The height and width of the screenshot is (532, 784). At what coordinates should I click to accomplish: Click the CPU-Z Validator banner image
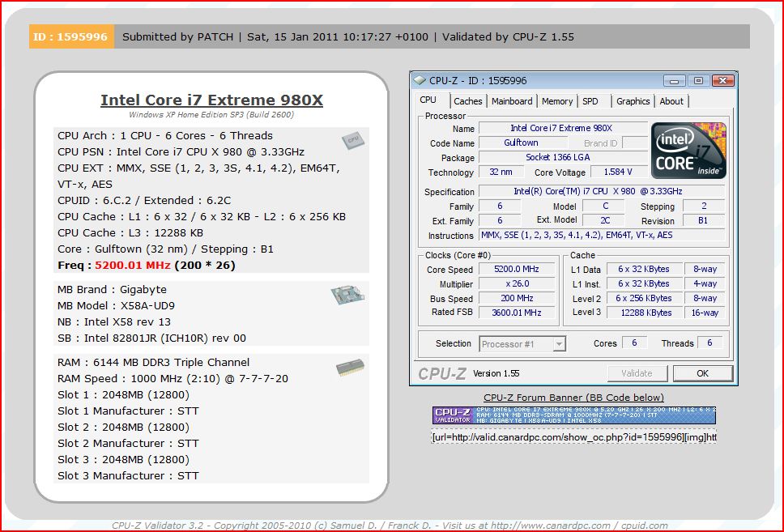573,415
